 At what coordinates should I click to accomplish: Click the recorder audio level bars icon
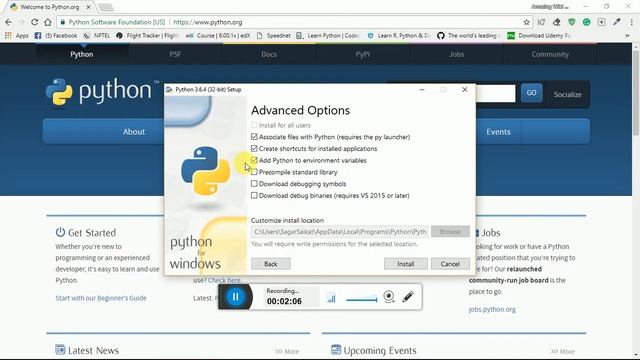coord(331,298)
